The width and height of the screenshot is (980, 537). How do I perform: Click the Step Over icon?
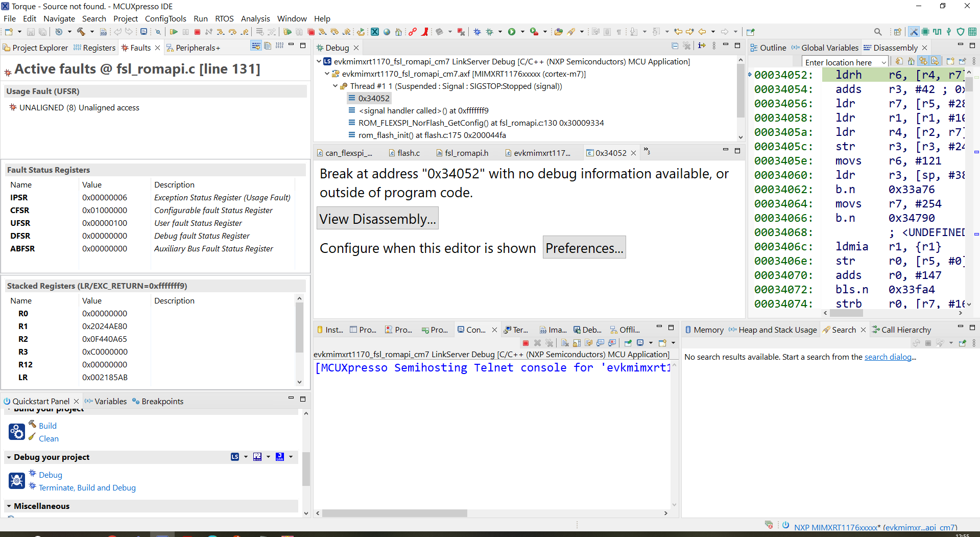[x=232, y=32]
